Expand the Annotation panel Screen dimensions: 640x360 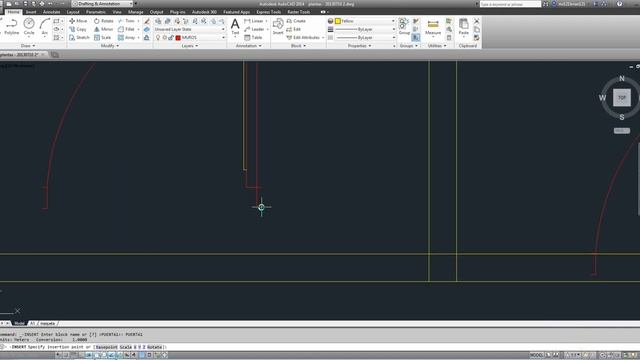(249, 46)
